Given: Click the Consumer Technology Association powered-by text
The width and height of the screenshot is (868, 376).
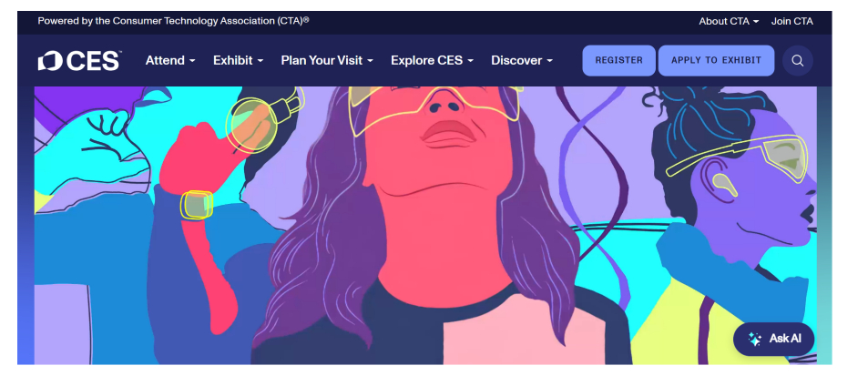Looking at the screenshot, I should pos(173,21).
